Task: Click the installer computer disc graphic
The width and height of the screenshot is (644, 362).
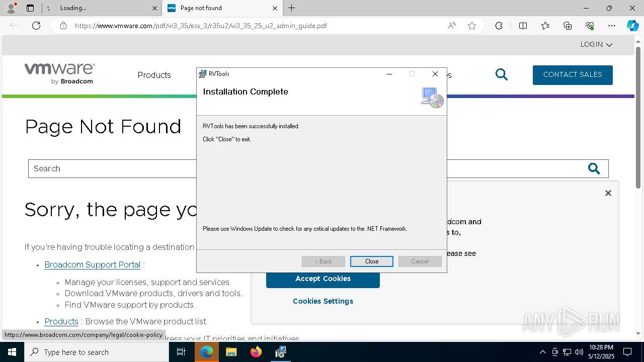Action: [x=432, y=98]
